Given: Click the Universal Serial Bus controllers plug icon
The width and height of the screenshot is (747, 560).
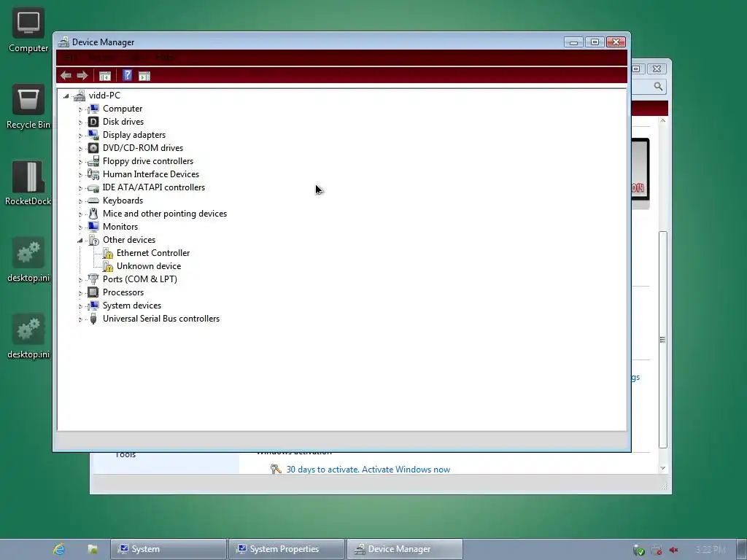Looking at the screenshot, I should click(93, 319).
